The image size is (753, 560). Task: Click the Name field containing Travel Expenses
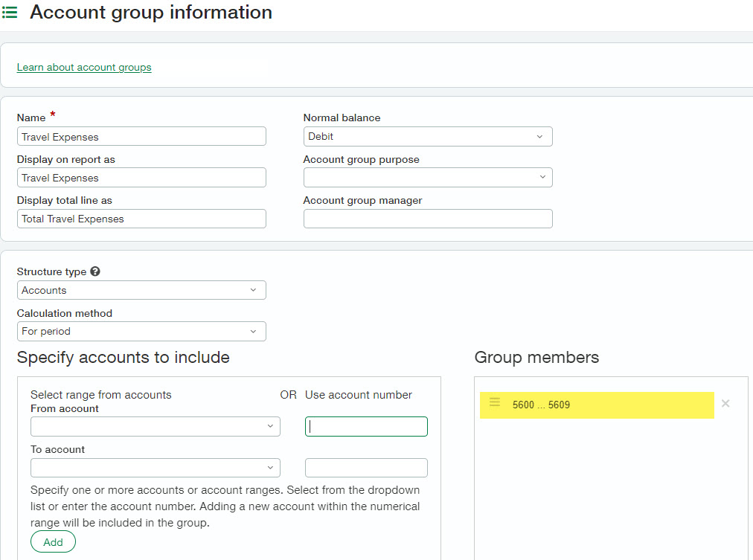click(x=141, y=137)
